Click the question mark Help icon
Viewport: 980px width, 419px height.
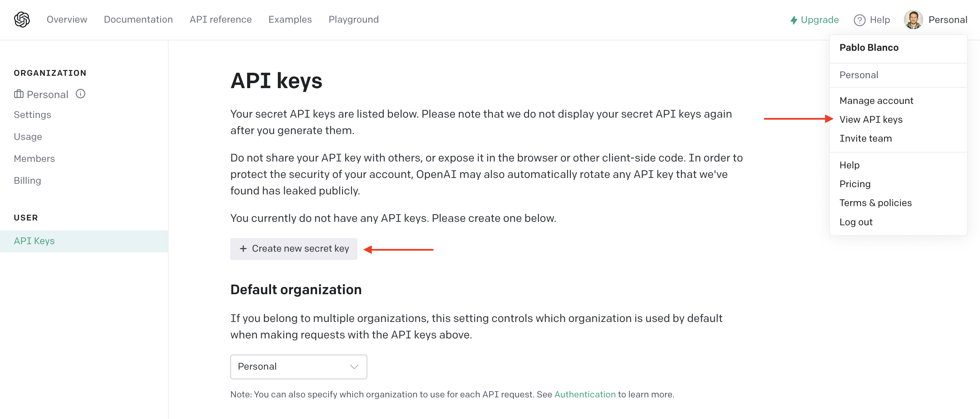pos(859,20)
